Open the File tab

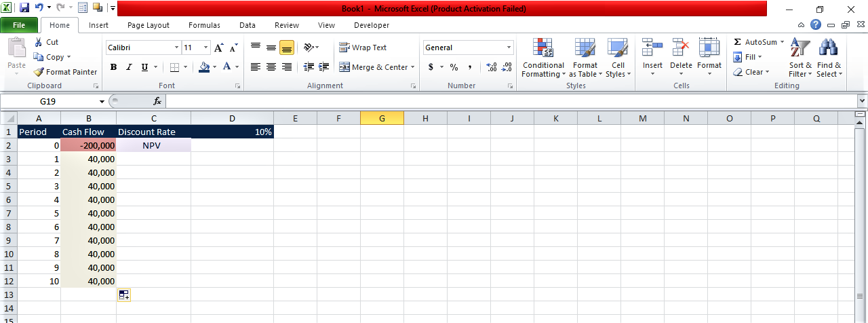pos(19,25)
